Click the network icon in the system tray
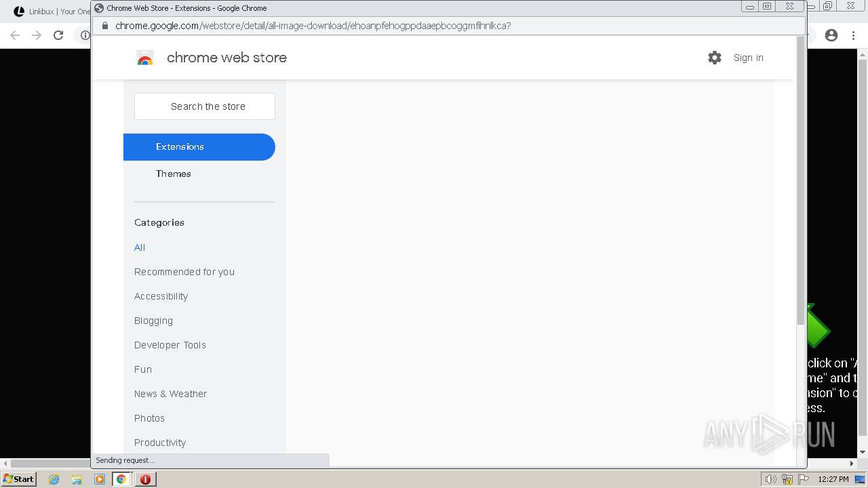The width and height of the screenshot is (868, 488). tap(787, 479)
